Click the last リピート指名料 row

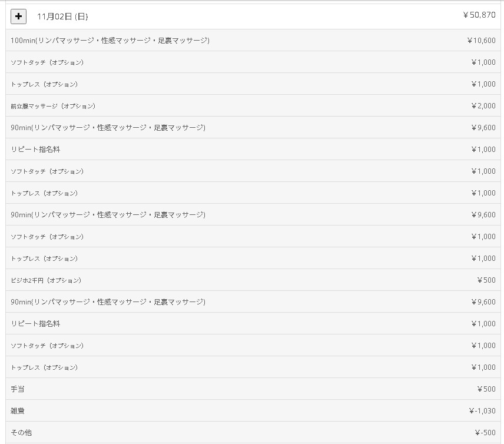pos(35,324)
